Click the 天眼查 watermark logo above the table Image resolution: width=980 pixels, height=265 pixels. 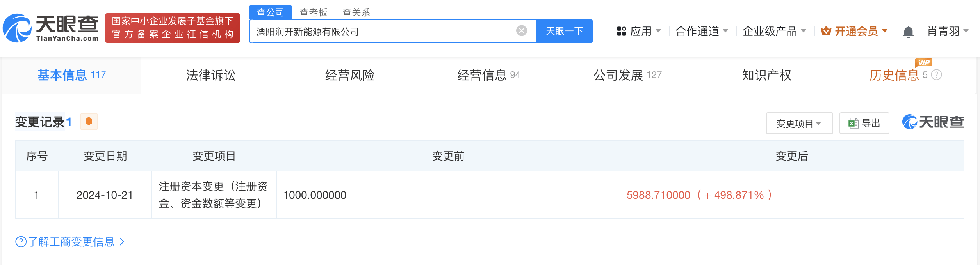[x=933, y=122]
